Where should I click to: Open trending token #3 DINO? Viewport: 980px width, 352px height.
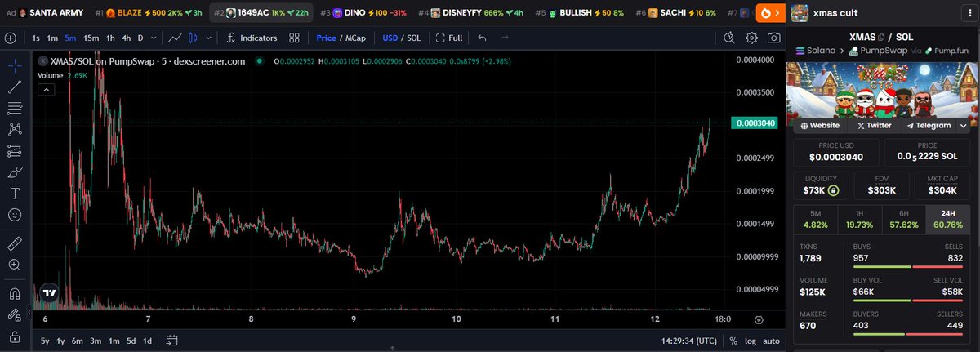(364, 13)
